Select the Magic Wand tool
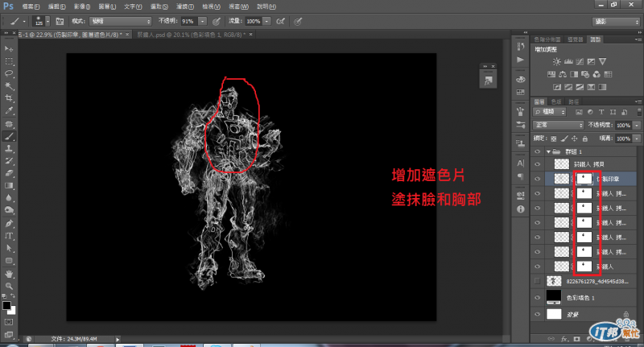The height and width of the screenshot is (347, 644). pos(9,86)
